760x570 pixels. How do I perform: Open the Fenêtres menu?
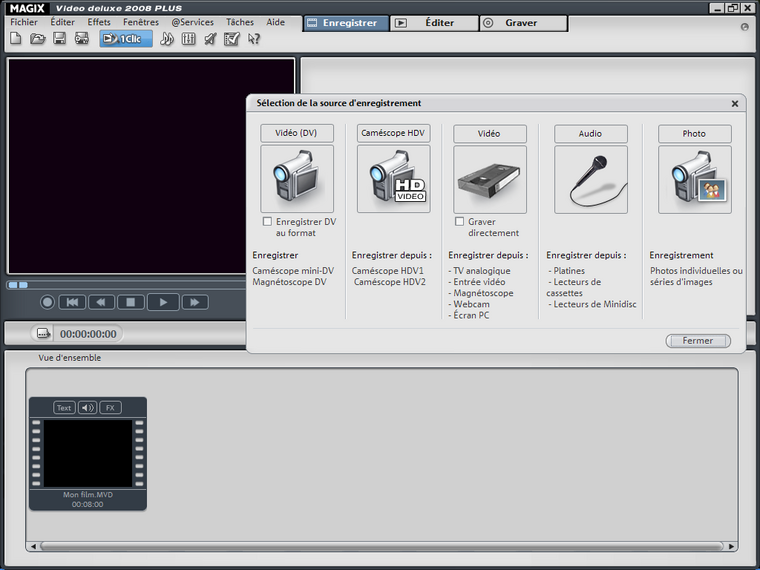[x=141, y=22]
